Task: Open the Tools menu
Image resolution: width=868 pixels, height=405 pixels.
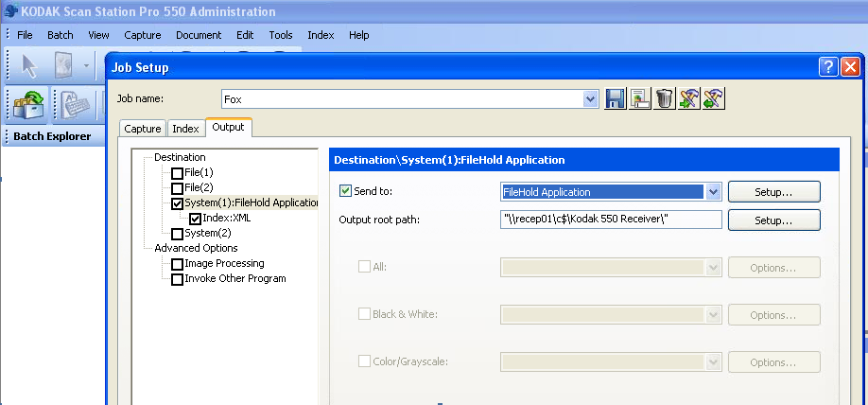Action: tap(281, 35)
